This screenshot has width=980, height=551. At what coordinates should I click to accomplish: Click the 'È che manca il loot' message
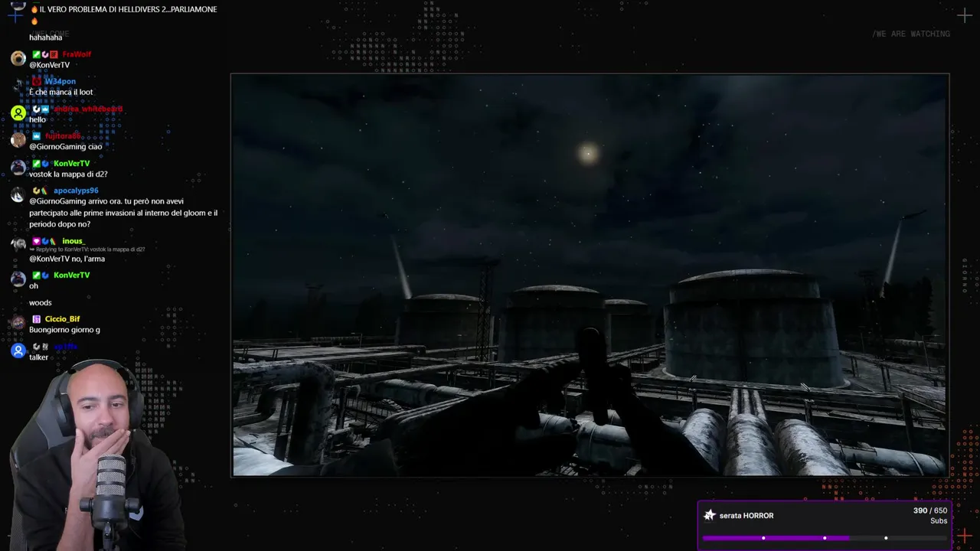pos(61,92)
